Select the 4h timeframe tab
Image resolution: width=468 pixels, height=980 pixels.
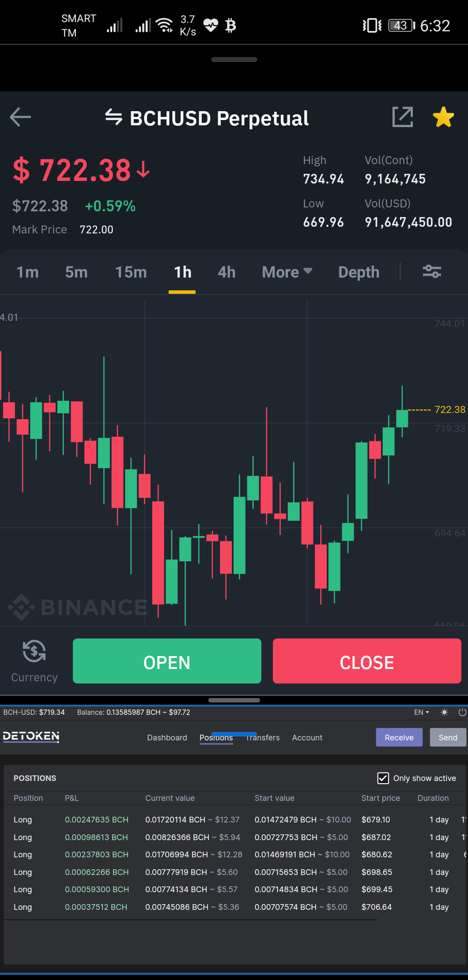click(226, 272)
